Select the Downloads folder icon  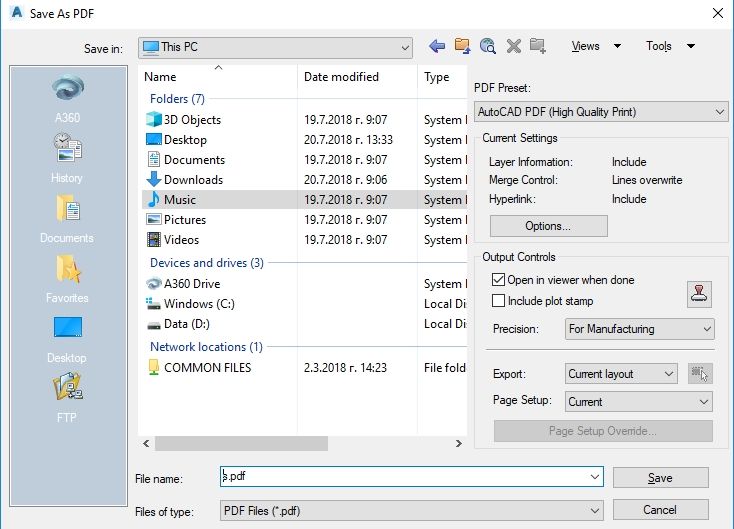pos(154,179)
